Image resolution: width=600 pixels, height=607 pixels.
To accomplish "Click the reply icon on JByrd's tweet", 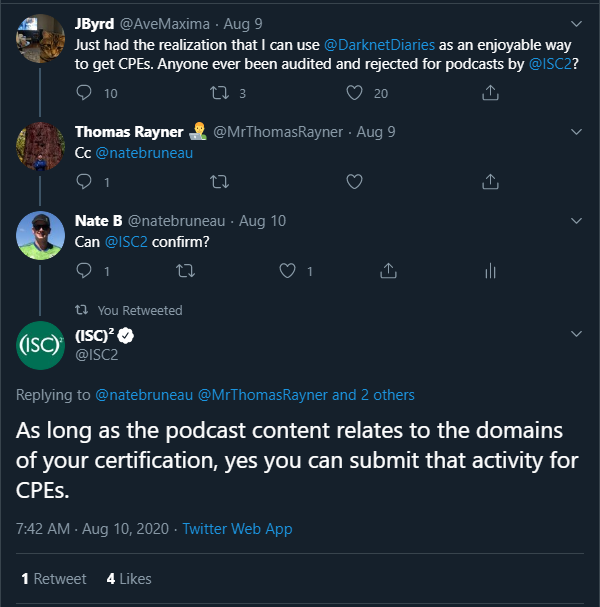I will [84, 93].
